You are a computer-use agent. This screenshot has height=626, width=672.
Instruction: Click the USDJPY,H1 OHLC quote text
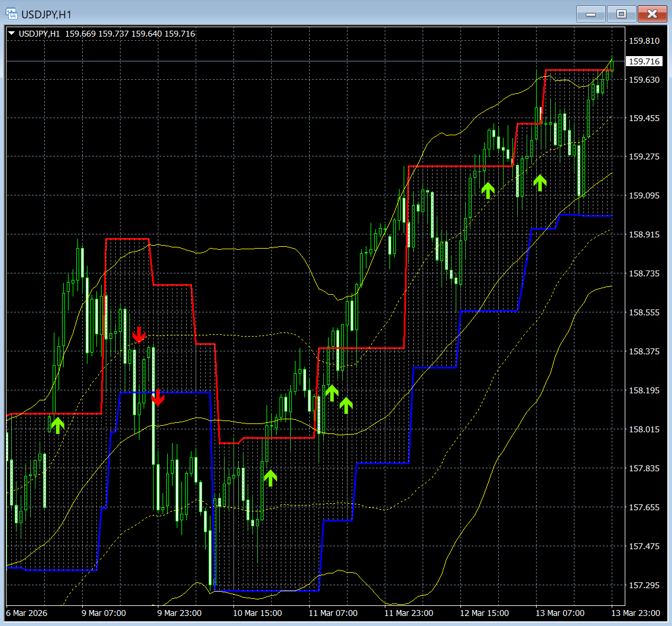click(107, 34)
